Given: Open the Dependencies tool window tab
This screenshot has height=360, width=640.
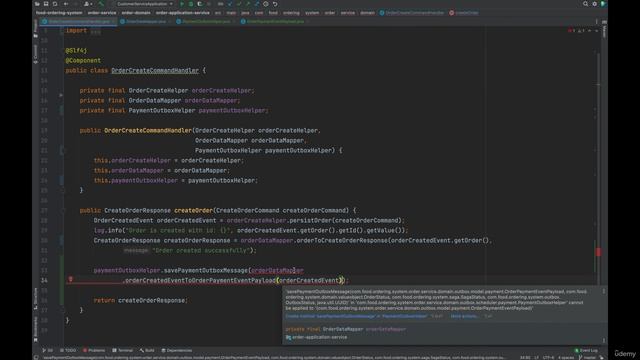Looking at the screenshot, I should click(x=177, y=350).
